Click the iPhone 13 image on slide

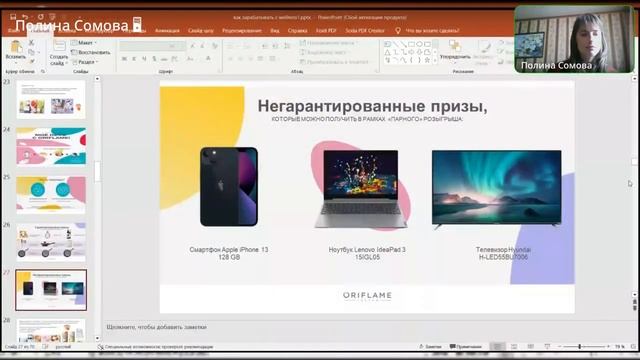pyautogui.click(x=229, y=187)
